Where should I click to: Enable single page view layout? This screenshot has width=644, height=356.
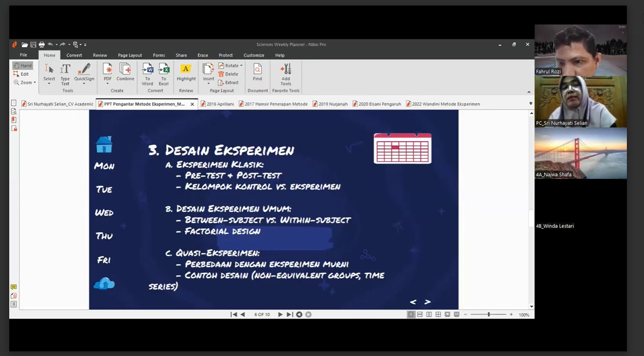410,315
